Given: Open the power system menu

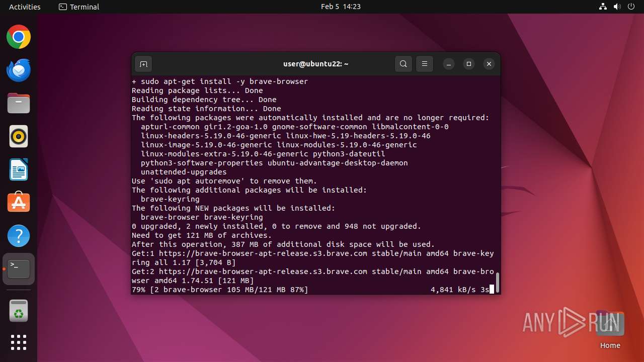Looking at the screenshot, I should click(x=631, y=7).
